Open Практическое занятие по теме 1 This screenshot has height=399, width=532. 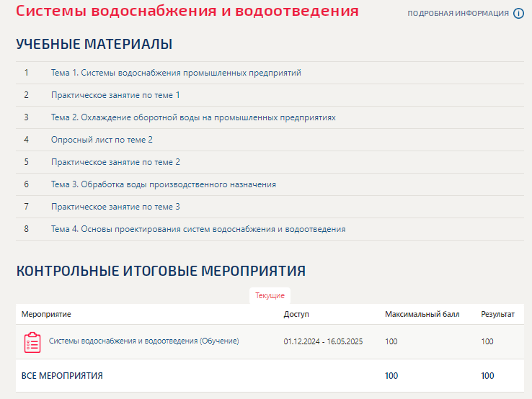coord(115,95)
